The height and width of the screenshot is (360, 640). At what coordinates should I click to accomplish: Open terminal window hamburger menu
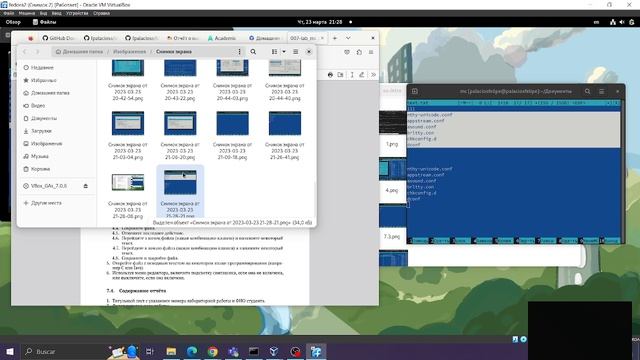(602, 91)
